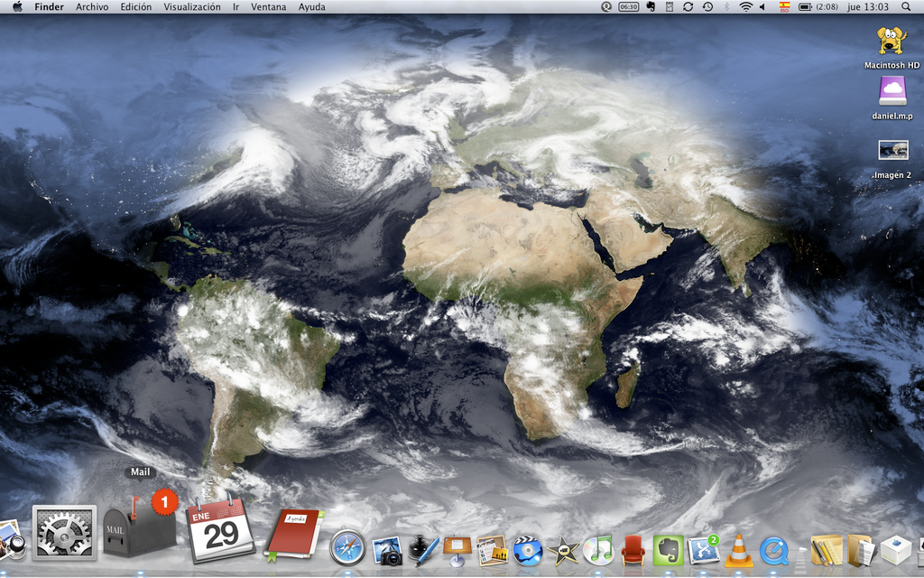Open Documents folder stack in dock
Viewport: 924px width, 578px height.
click(x=862, y=550)
